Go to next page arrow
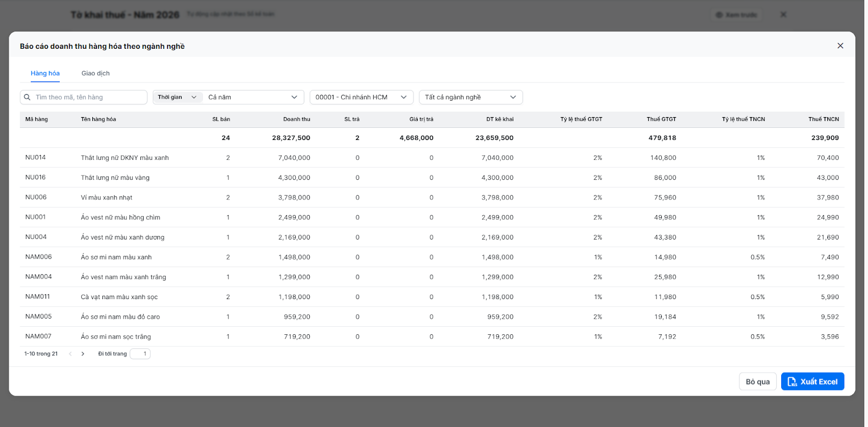This screenshot has width=868, height=427. point(82,354)
